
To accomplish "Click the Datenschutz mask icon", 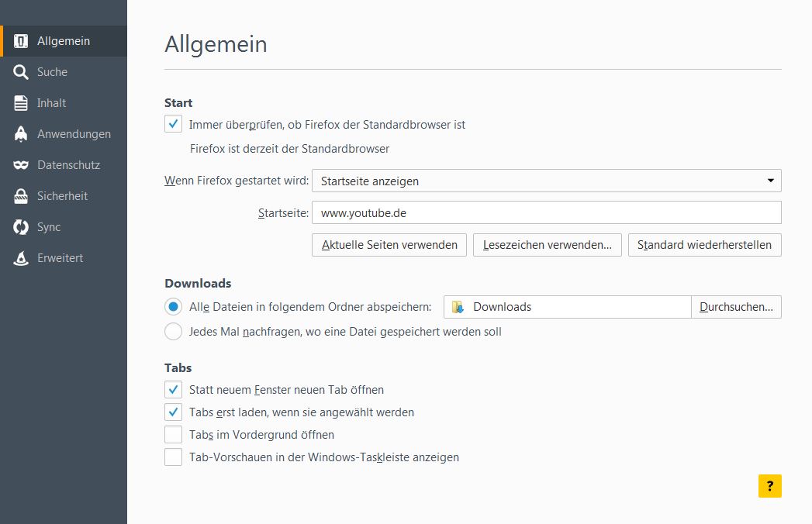I will click(x=22, y=165).
